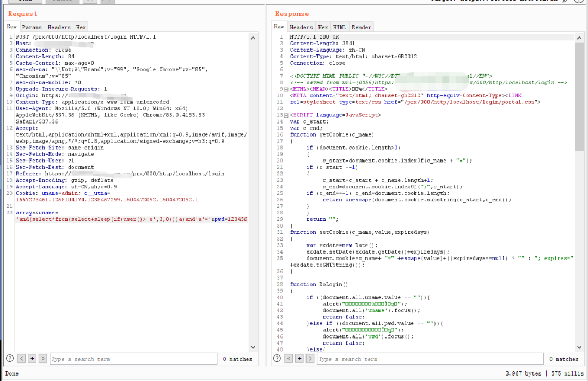Switch to Response Render tab
This screenshot has width=588, height=381.
point(362,27)
